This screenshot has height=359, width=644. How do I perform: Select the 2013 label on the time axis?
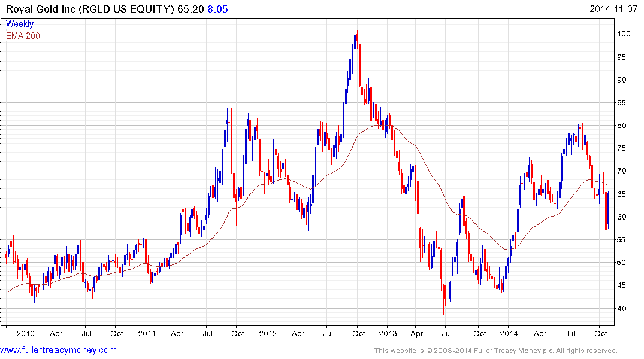(388, 333)
